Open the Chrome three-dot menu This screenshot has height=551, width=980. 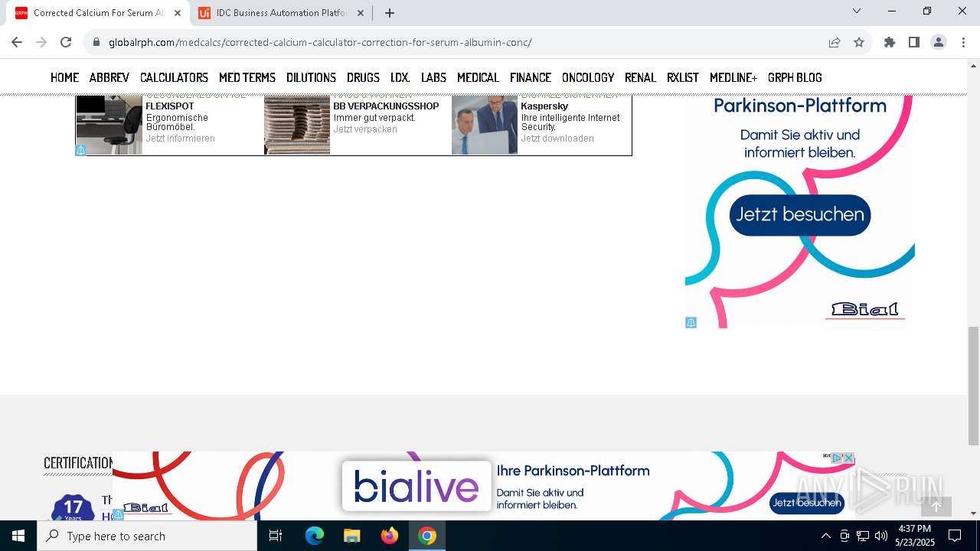[x=963, y=42]
